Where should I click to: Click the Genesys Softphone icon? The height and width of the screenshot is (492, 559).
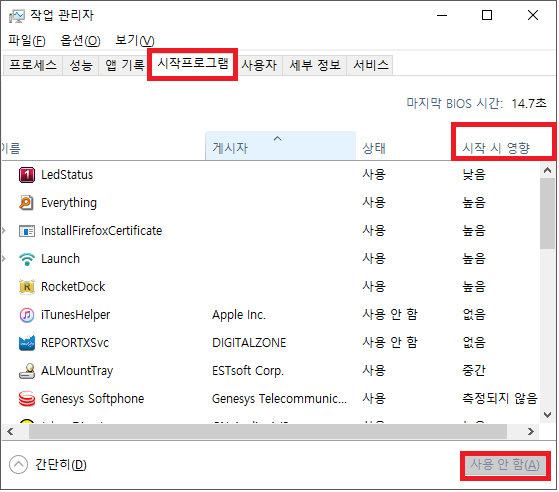27,399
